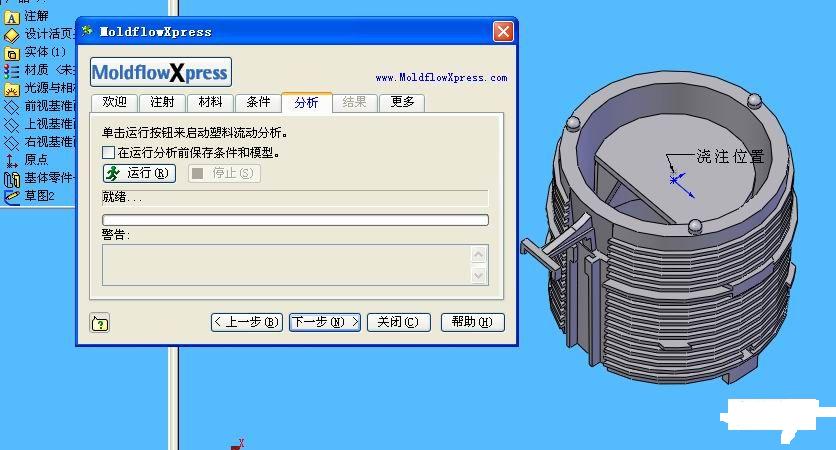Select 草图2 in the feature tree
Viewport: 836px width, 450px height.
coord(39,196)
